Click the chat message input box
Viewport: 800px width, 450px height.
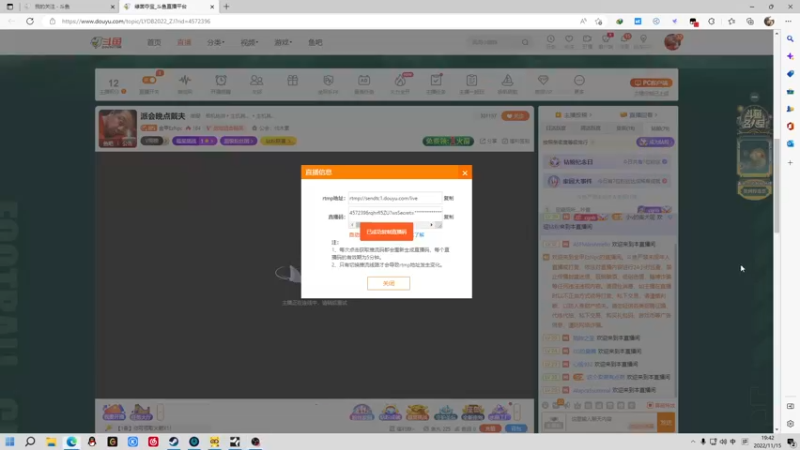612,422
